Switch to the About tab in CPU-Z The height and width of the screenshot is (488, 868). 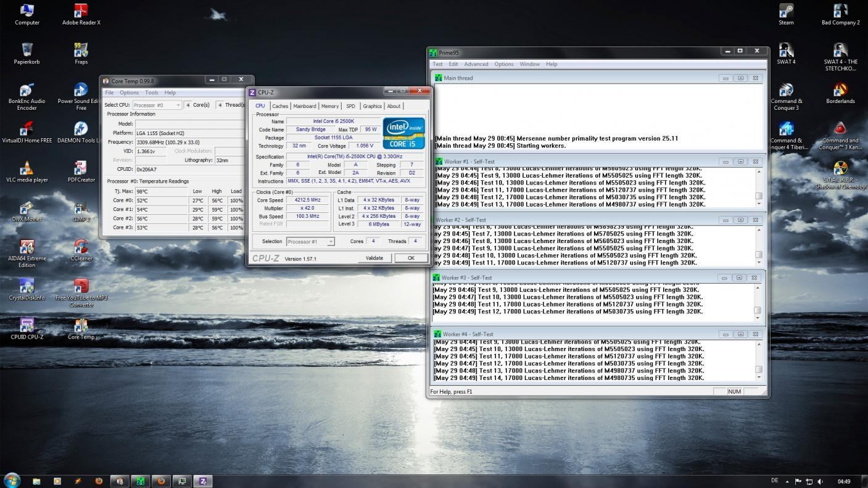click(x=394, y=106)
